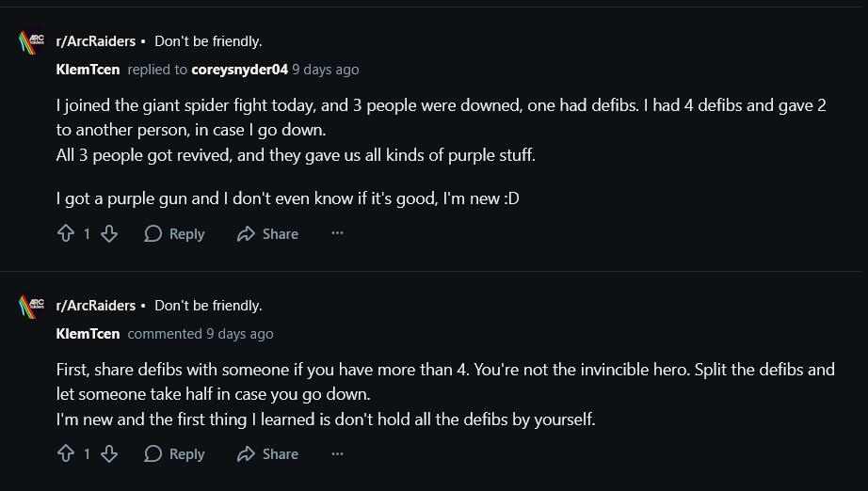Open the 'Don't be friendly.' post from first comment
The width and height of the screenshot is (868, 491).
point(208,41)
